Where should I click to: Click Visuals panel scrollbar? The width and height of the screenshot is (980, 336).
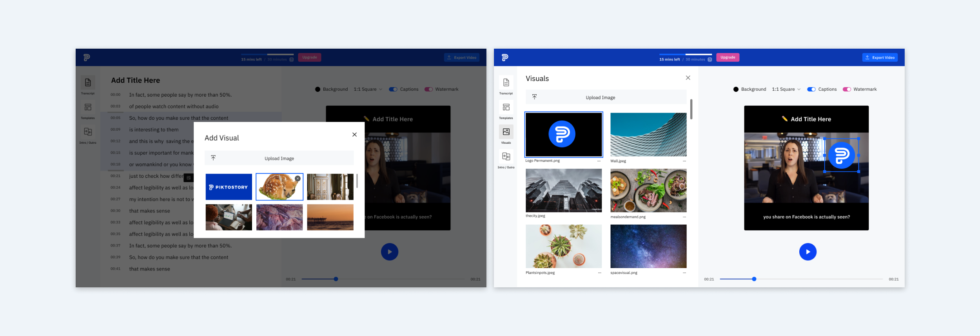coord(691,109)
